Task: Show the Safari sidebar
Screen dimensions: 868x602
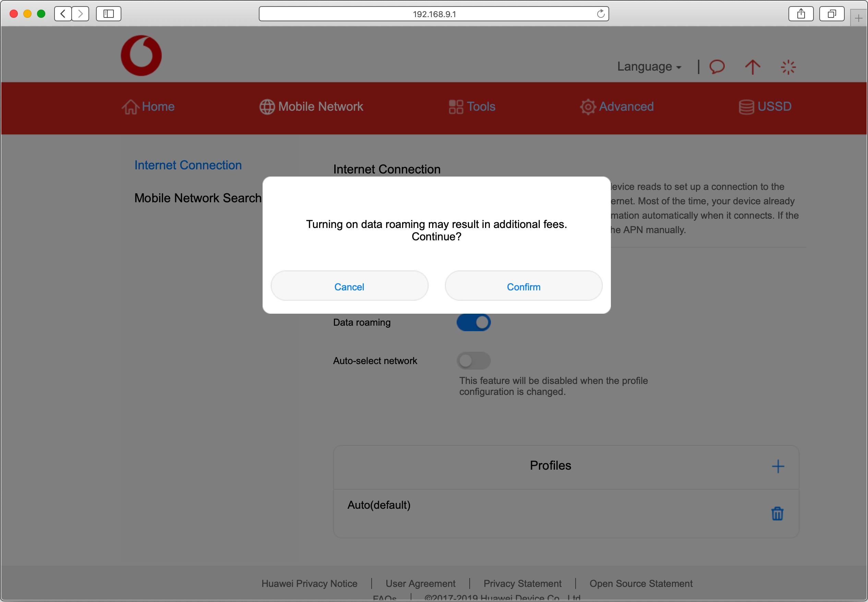Action: pos(108,14)
